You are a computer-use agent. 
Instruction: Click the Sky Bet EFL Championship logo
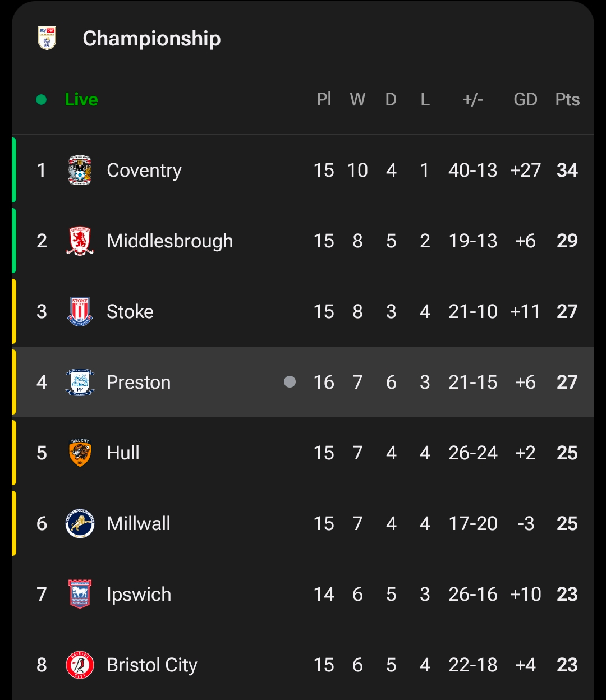(47, 38)
